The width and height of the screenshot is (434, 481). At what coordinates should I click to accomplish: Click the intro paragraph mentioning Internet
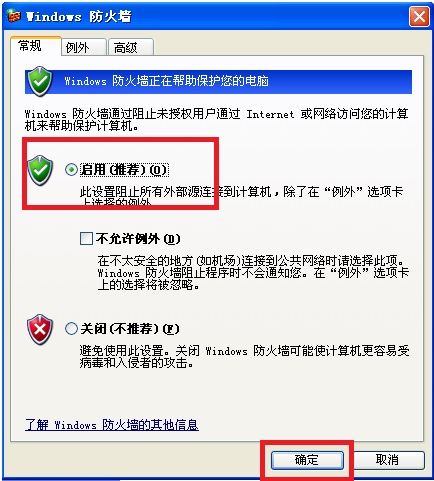216,120
